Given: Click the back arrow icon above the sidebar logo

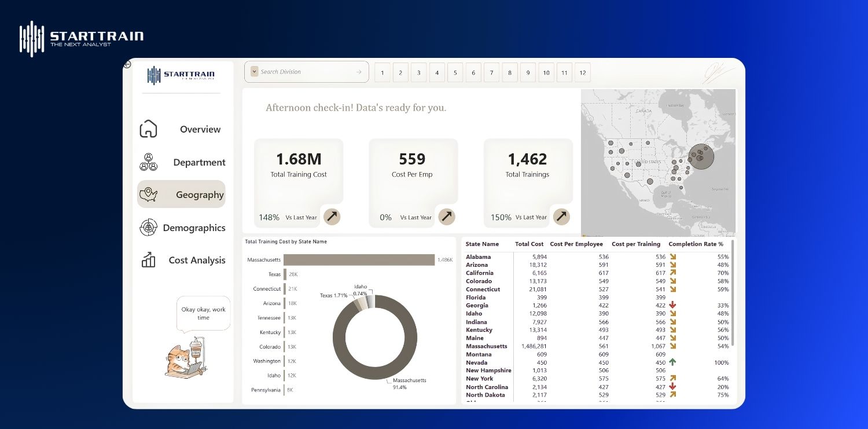Looking at the screenshot, I should (127, 65).
